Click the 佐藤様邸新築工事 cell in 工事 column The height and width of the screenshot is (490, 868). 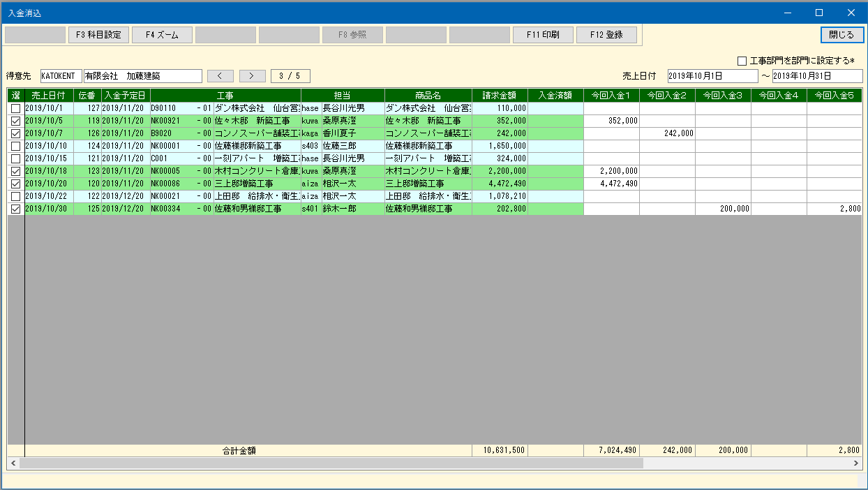pos(257,146)
